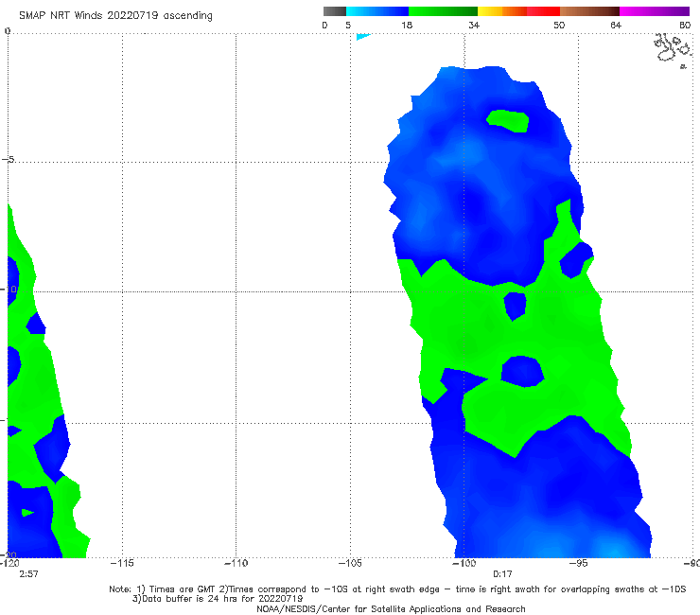
Task: Click the green segment of the color bar
Action: tap(443, 11)
